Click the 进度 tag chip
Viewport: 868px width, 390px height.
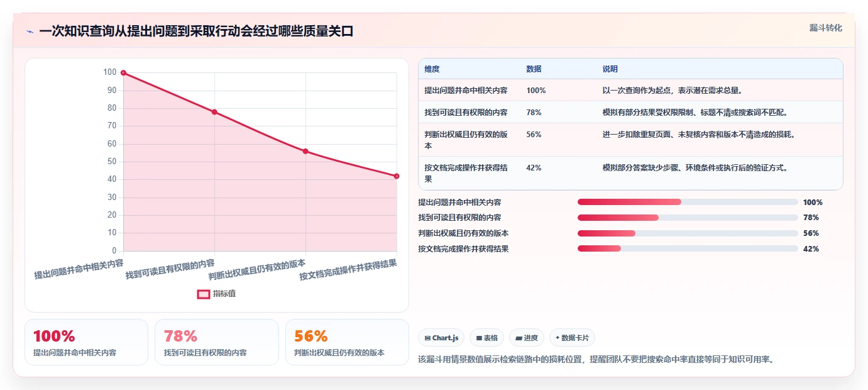pyautogui.click(x=527, y=338)
